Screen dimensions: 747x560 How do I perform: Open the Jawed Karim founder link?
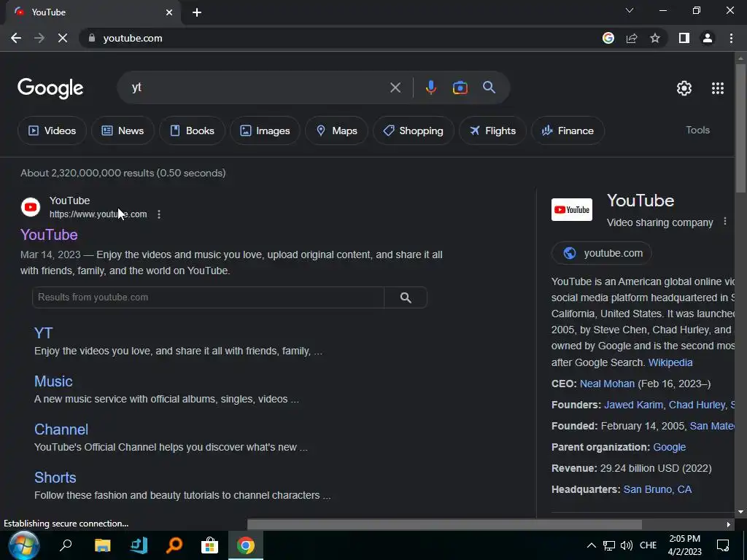pos(633,405)
